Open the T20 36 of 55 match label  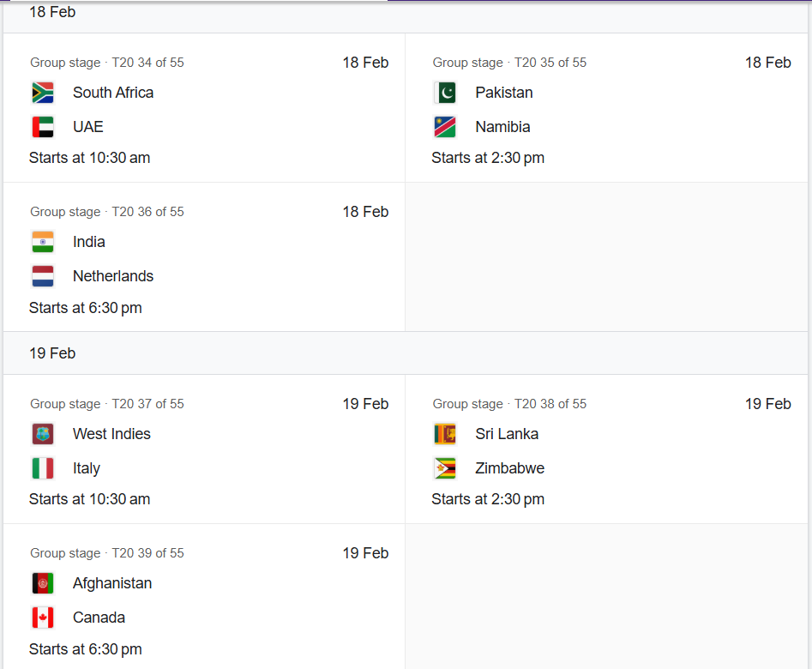[x=147, y=212]
